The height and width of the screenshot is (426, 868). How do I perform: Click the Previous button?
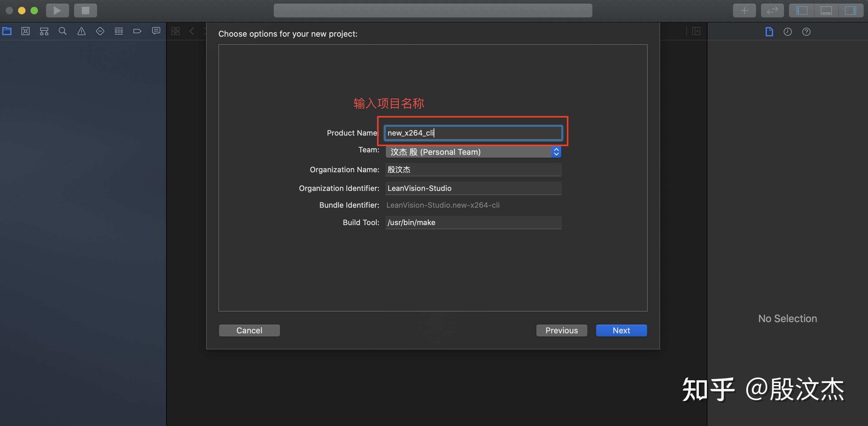pos(561,330)
